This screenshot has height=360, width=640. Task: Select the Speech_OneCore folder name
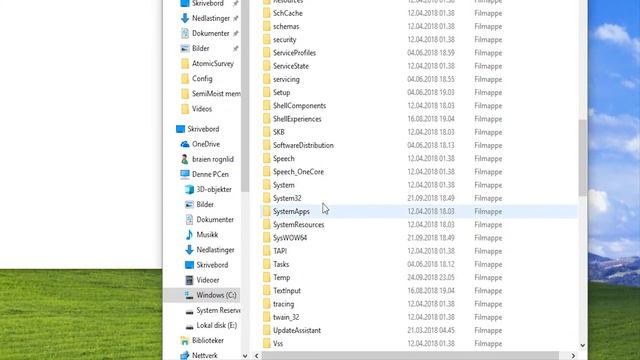pyautogui.click(x=298, y=172)
